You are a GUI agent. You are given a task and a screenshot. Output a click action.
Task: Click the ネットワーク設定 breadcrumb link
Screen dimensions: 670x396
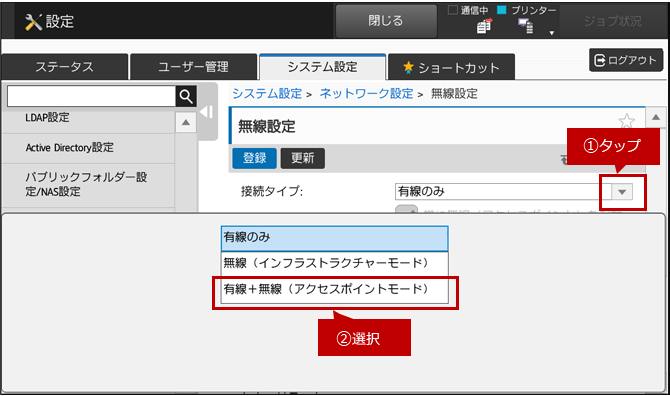coord(367,94)
